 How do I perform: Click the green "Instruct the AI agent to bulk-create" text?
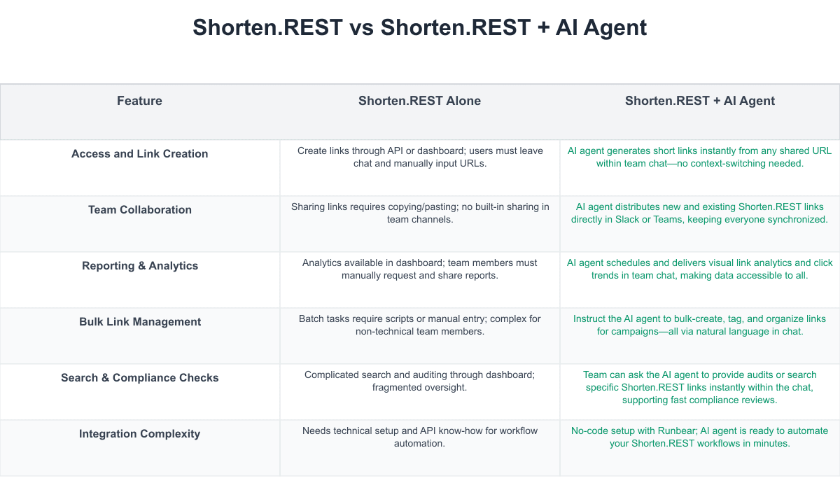click(700, 325)
